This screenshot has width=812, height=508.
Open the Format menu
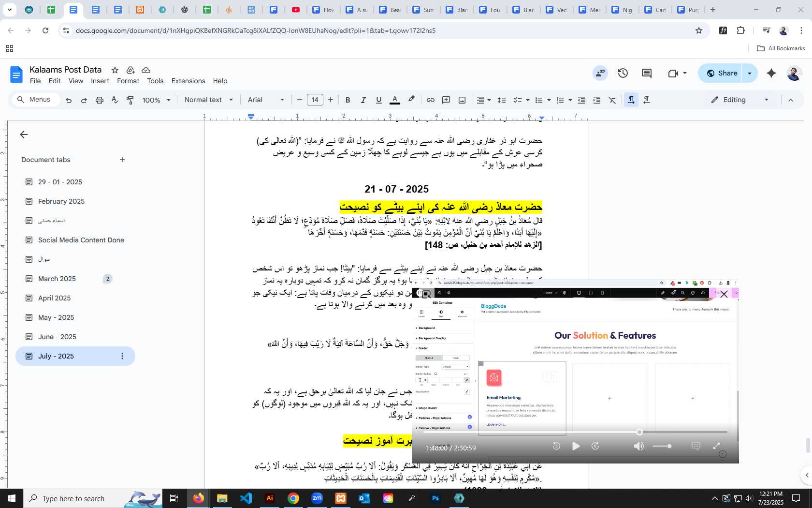pyautogui.click(x=128, y=81)
